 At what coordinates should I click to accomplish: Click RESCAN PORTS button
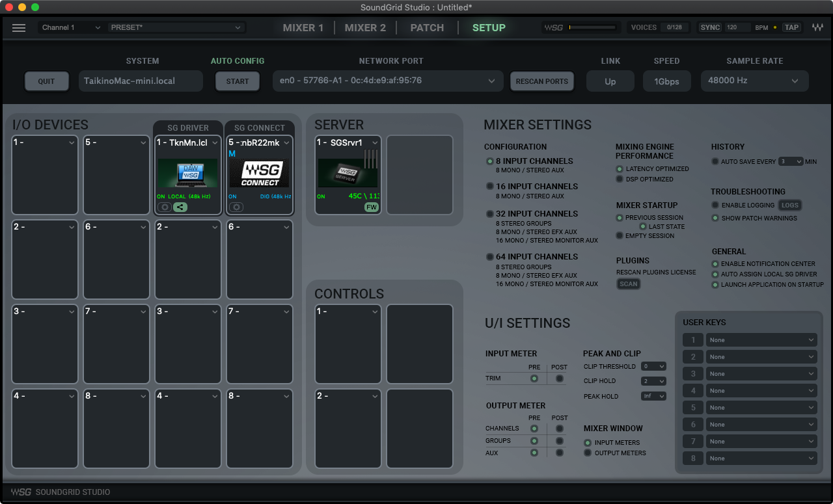pos(542,81)
